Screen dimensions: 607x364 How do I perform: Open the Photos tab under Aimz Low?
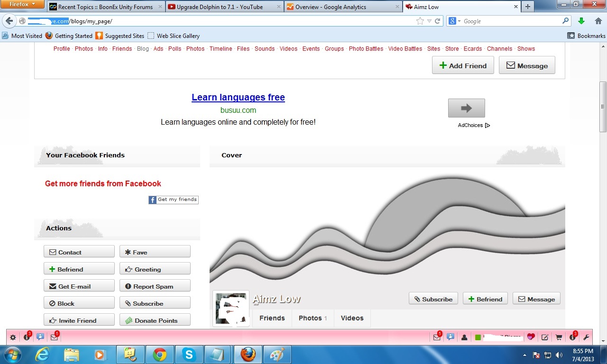tap(313, 318)
